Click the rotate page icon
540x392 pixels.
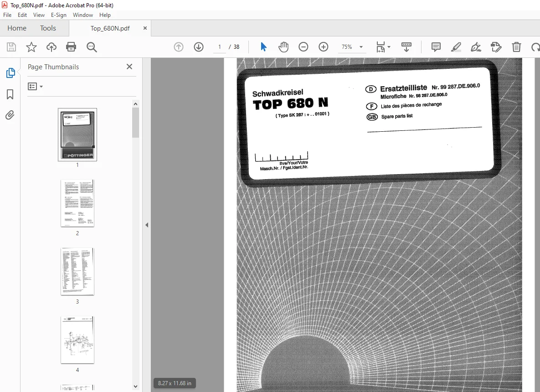coord(535,47)
